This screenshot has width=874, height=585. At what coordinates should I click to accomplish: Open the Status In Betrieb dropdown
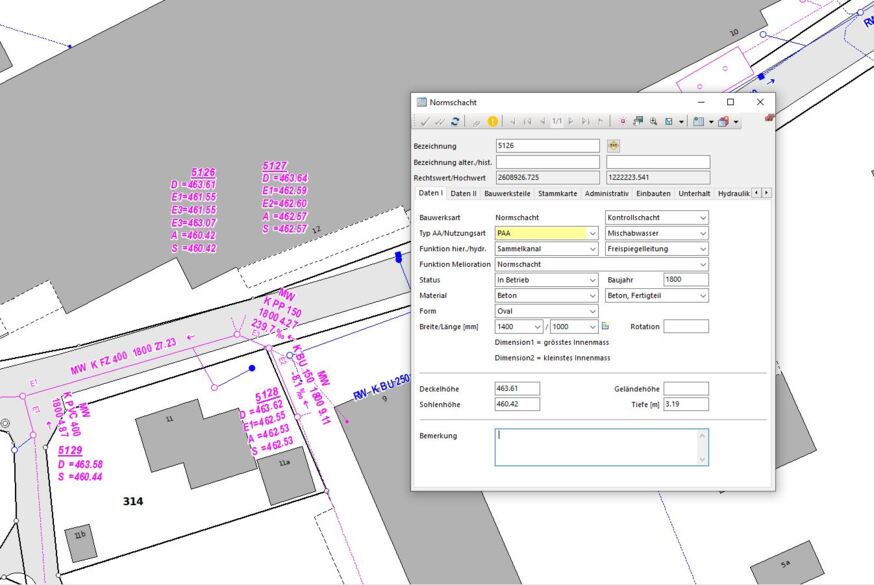[546, 280]
